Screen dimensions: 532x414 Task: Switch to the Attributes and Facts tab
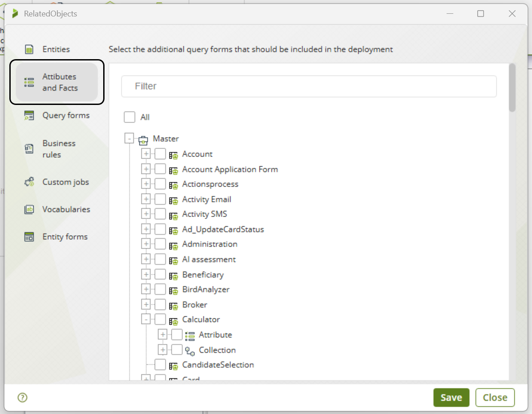coord(57,82)
